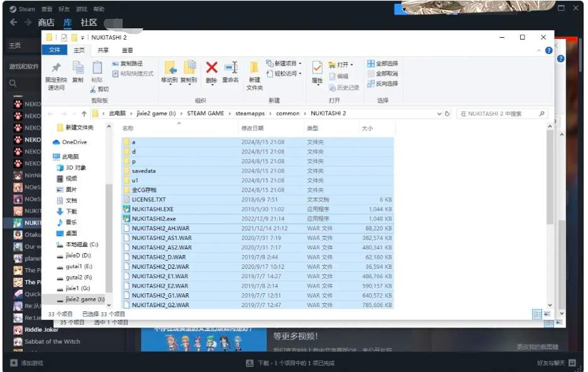The height and width of the screenshot is (372, 588).
Task: Click the NUKITASHI 2 search input field
Action: pos(497,114)
